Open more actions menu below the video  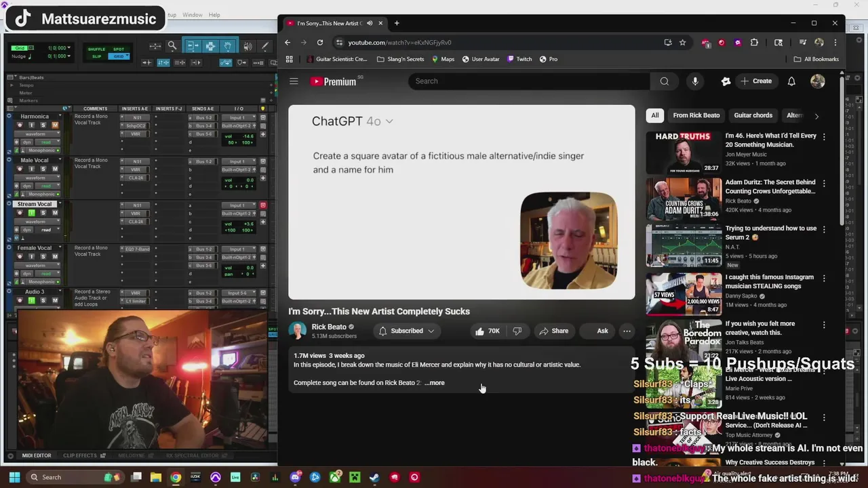pos(627,331)
